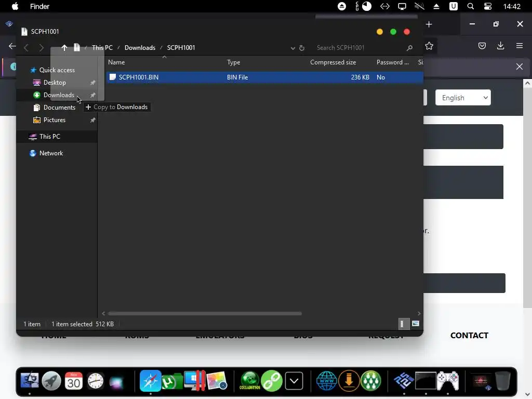Viewport: 532px width, 399px height.
Task: Select This PC in the sidebar
Action: click(x=49, y=137)
